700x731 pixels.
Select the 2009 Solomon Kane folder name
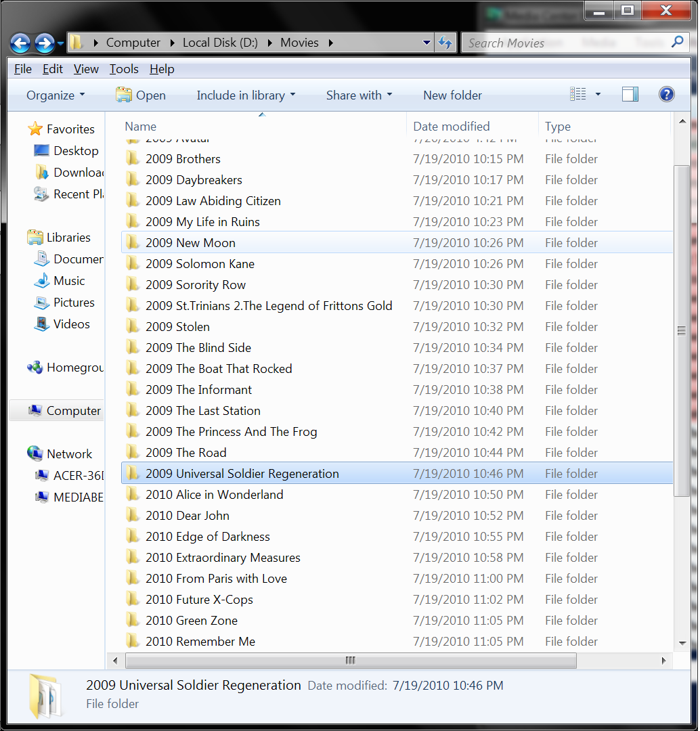point(200,264)
